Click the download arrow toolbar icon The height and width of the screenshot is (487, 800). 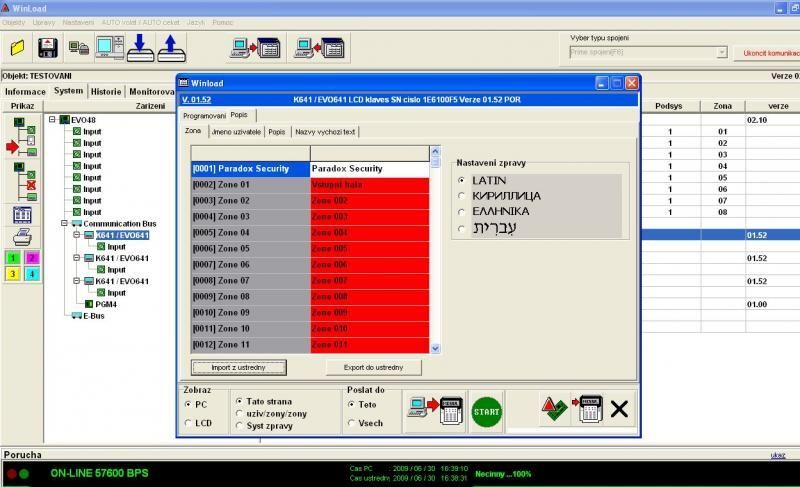pos(140,47)
